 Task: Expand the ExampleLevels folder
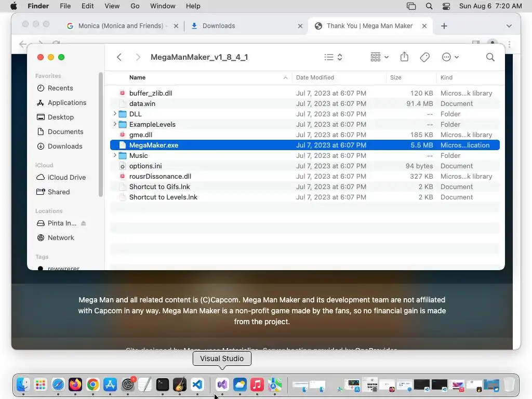coord(115,124)
